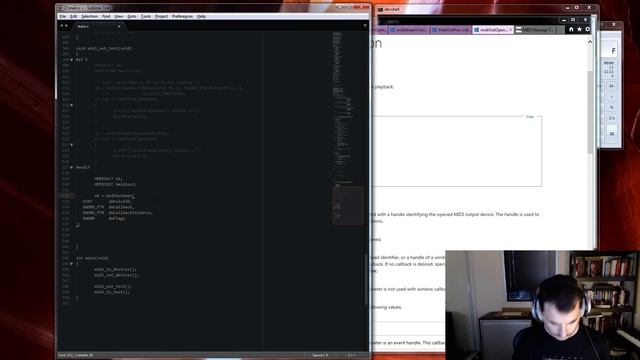This screenshot has width=640, height=360.
Task: Click the dwFlags parameter line
Action: (x=104, y=218)
